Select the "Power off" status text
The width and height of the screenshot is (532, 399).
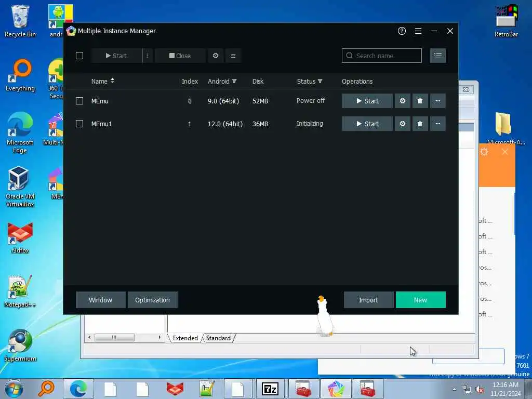click(311, 100)
